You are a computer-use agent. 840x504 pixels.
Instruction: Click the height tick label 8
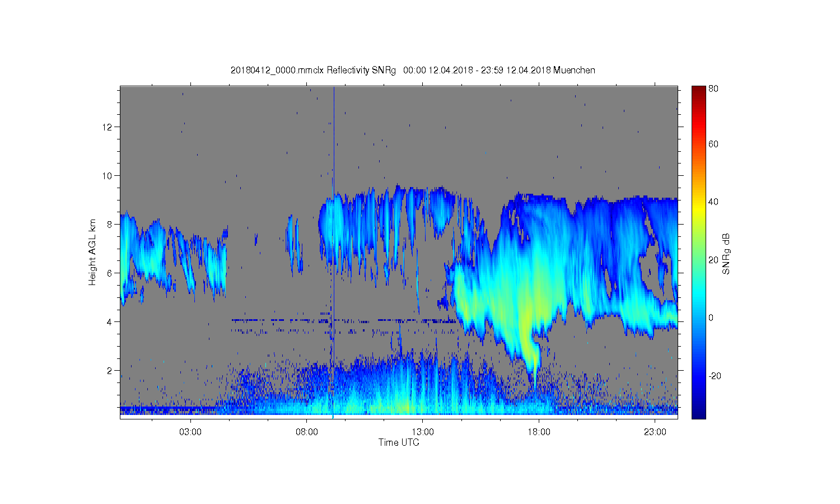click(x=109, y=225)
